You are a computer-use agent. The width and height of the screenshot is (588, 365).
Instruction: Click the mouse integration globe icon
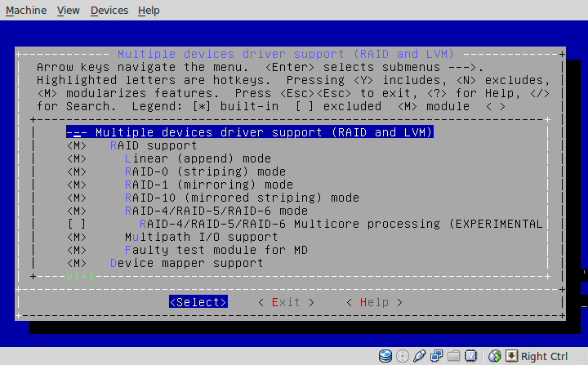tap(495, 356)
